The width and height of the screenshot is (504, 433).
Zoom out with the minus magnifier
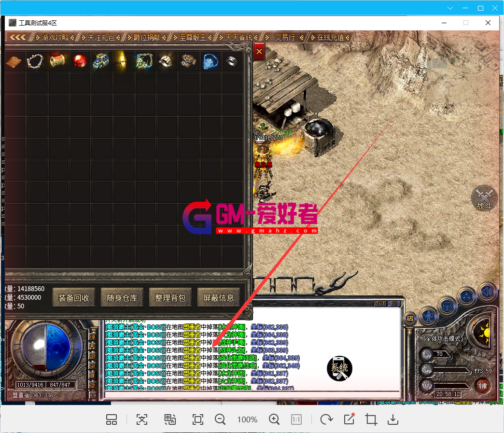tap(220, 419)
